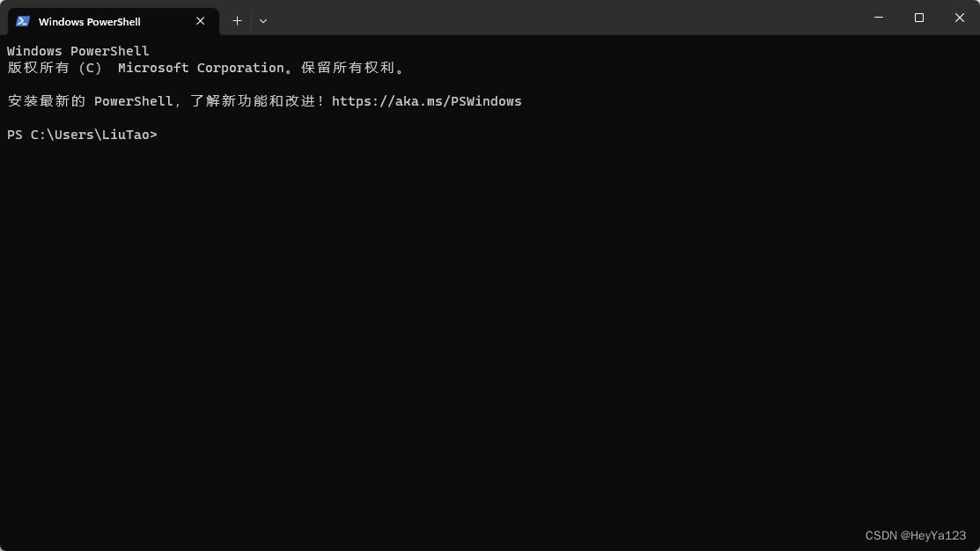
Task: Minimize the Windows Terminal window
Action: pyautogui.click(x=878, y=18)
